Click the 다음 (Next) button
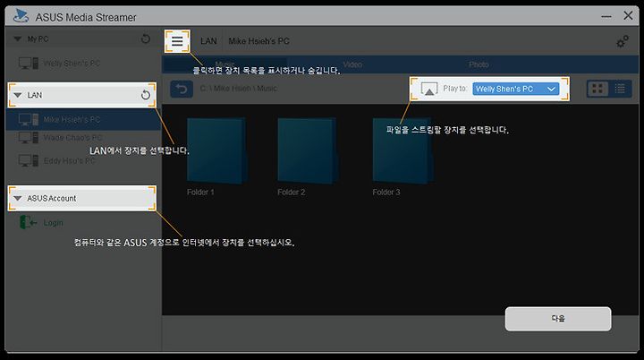The image size is (644, 360). 558,319
